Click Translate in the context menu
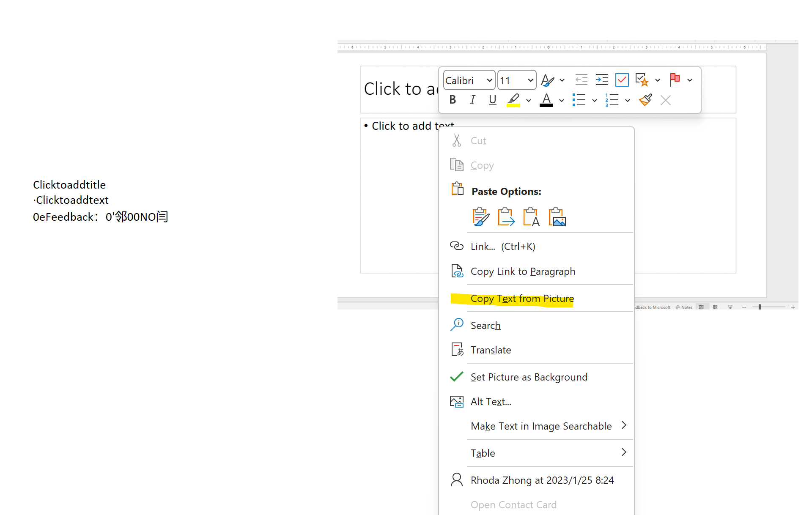Image resolution: width=812 pixels, height=515 pixels. pyautogui.click(x=536, y=350)
